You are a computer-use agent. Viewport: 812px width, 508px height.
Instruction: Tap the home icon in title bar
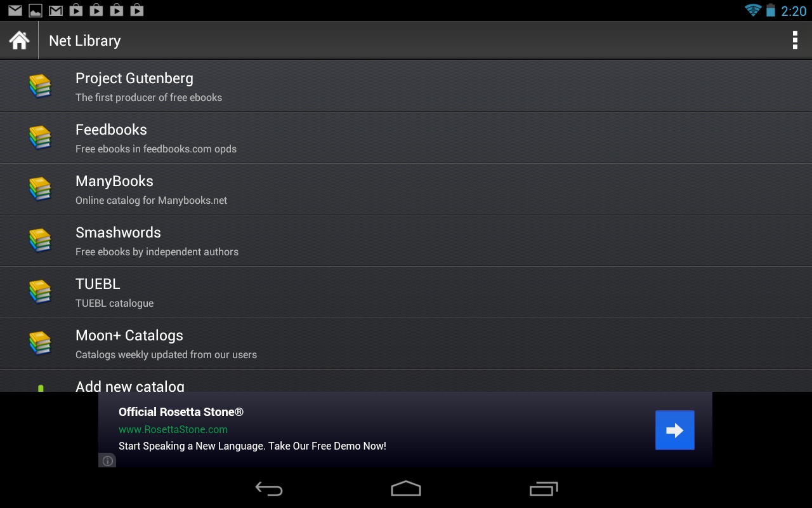point(19,41)
